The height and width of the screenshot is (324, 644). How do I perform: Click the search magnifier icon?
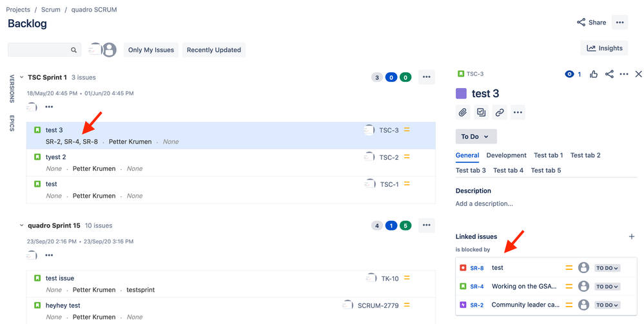[73, 50]
